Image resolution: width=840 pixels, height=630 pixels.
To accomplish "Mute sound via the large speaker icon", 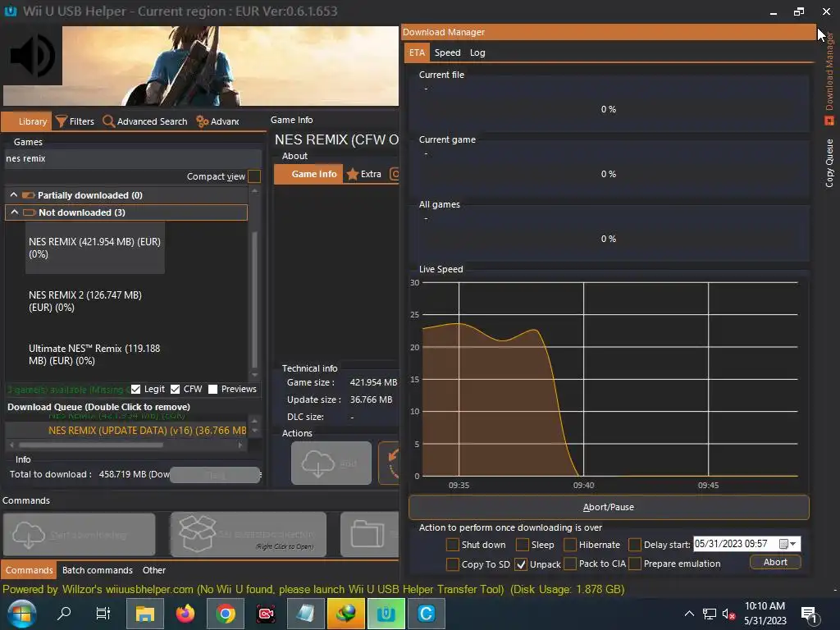I will tap(33, 55).
